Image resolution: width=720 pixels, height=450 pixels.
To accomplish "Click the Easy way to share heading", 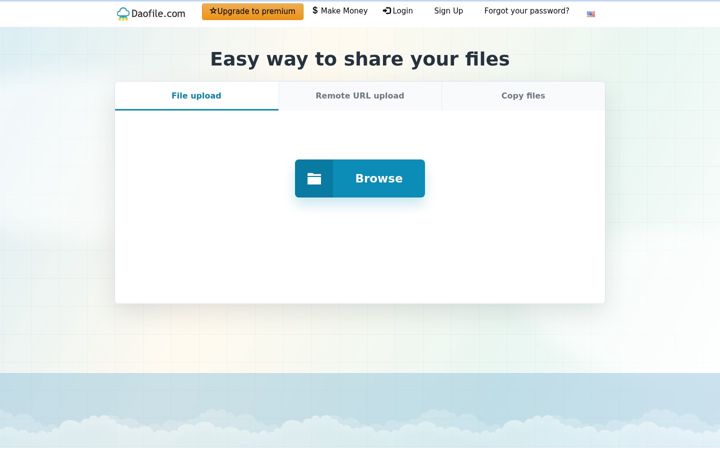I will [x=360, y=59].
